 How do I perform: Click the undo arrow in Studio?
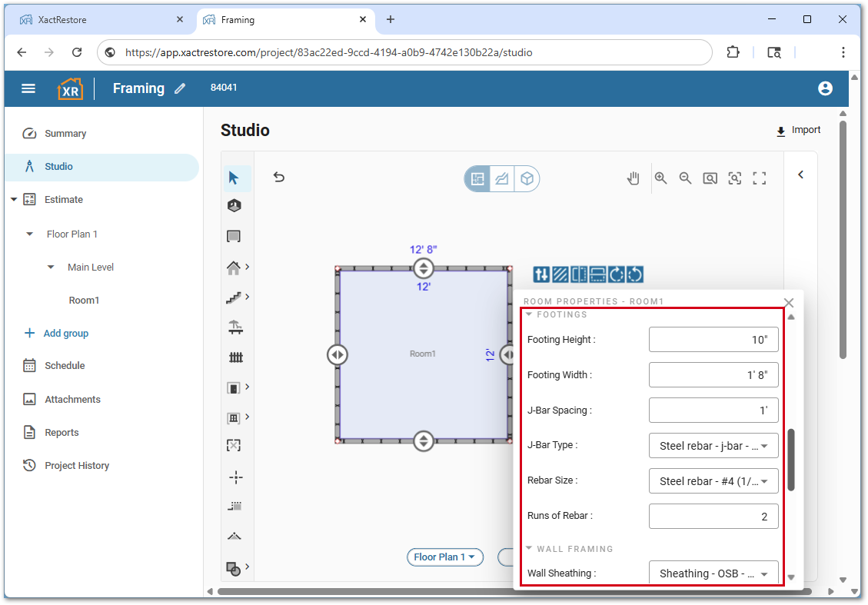(x=279, y=178)
